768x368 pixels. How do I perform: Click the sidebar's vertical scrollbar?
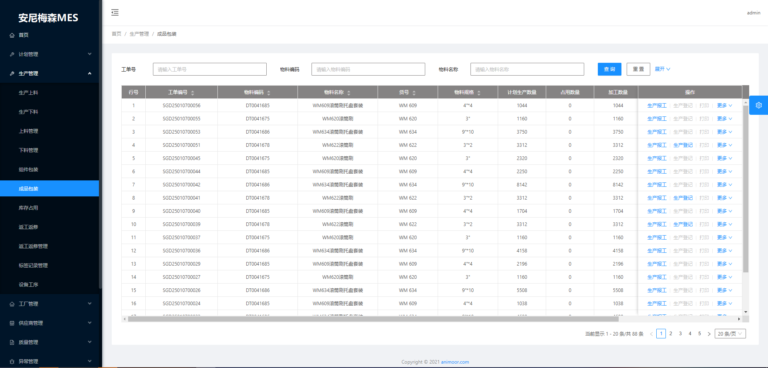coord(100,144)
